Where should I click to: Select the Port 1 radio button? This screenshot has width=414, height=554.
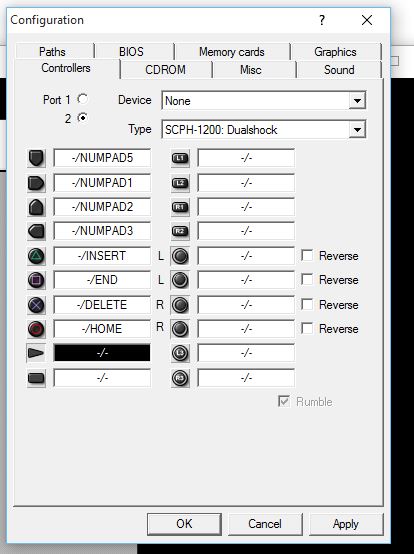click(83, 99)
